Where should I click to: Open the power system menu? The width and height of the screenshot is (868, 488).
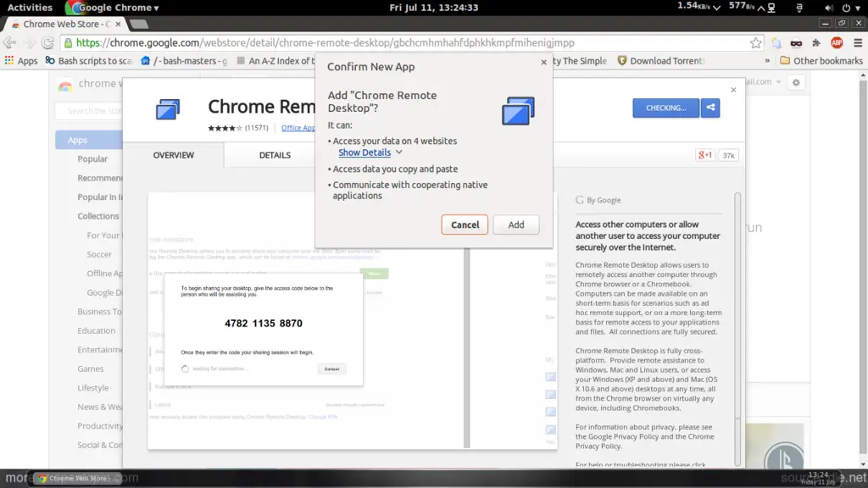[x=851, y=8]
